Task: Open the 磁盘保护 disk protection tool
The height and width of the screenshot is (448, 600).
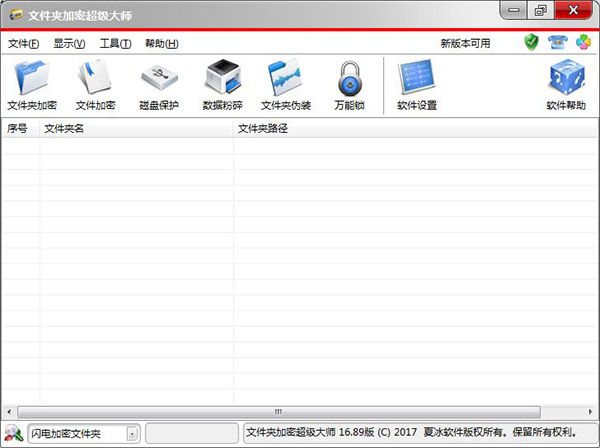Action: (x=159, y=85)
